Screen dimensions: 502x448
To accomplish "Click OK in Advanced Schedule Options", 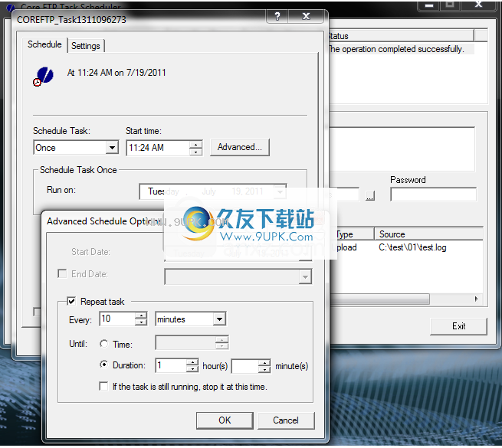I will 225,420.
